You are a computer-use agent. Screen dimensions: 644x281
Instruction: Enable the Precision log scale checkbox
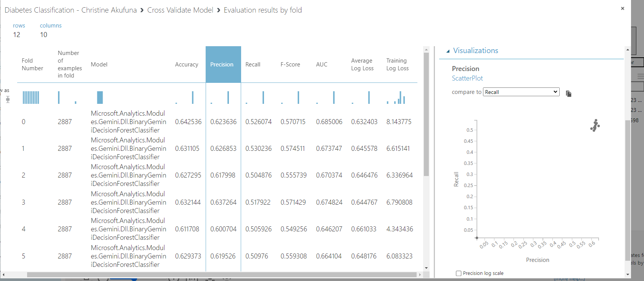pos(459,273)
